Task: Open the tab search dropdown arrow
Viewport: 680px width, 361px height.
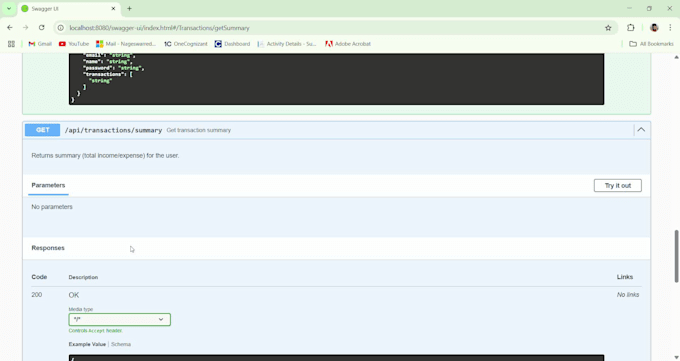Action: pos(9,9)
